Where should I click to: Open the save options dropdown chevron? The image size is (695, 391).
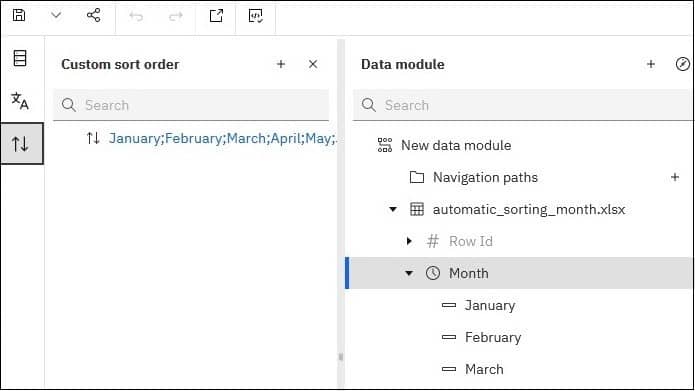click(56, 16)
